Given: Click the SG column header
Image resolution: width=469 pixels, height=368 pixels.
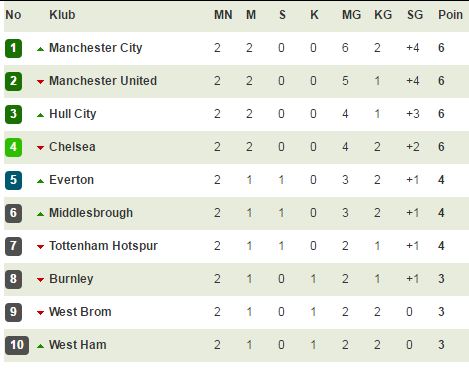Looking at the screenshot, I should (415, 15).
